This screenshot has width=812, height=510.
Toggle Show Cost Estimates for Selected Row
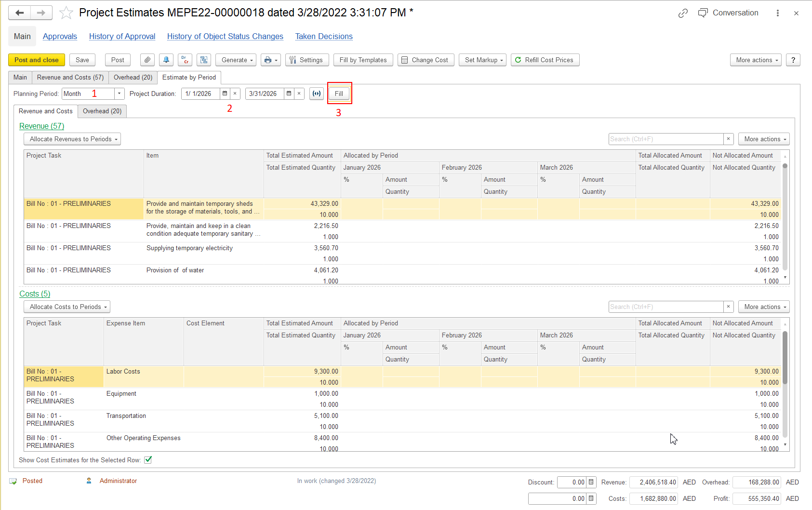[x=148, y=460]
